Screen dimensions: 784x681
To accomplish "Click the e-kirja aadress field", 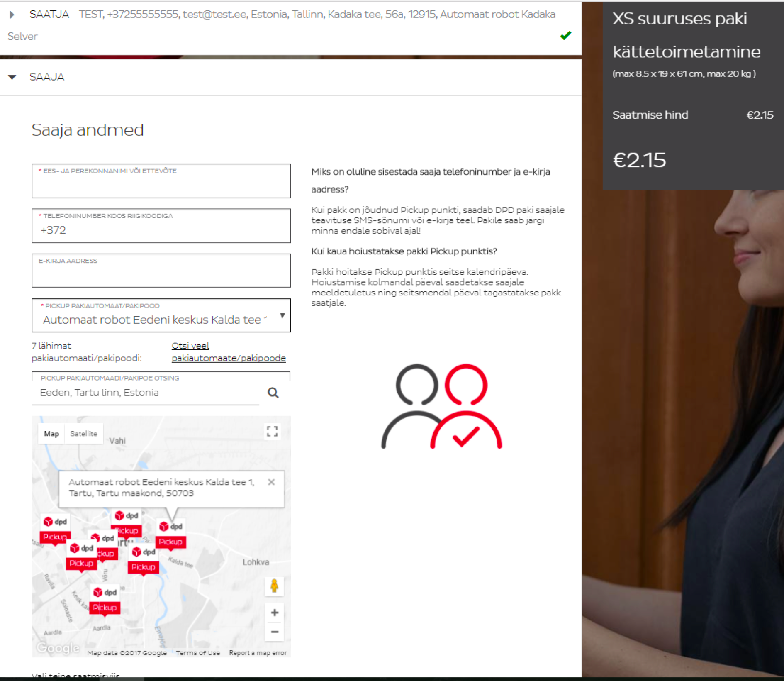I will point(161,271).
